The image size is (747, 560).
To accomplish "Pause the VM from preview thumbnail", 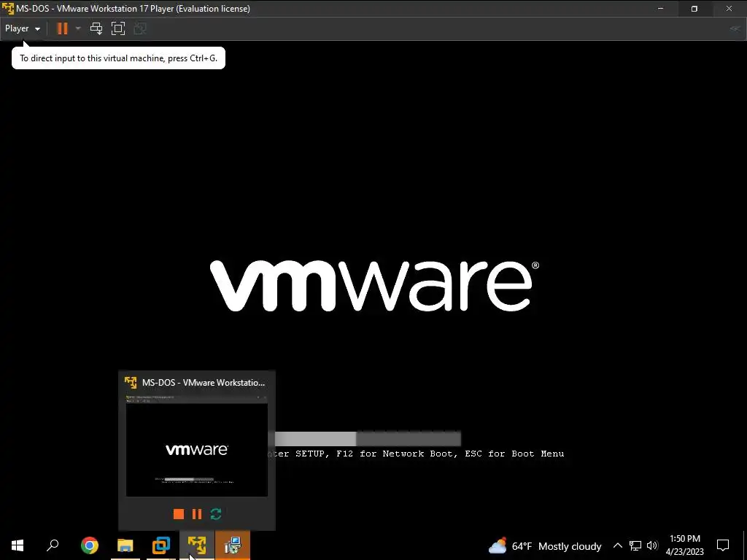I will [197, 514].
